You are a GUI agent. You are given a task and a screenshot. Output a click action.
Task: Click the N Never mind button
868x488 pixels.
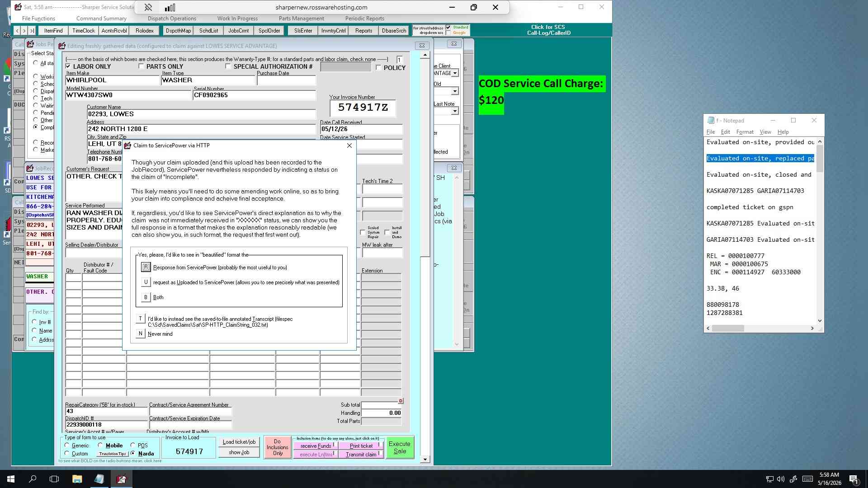[140, 333]
